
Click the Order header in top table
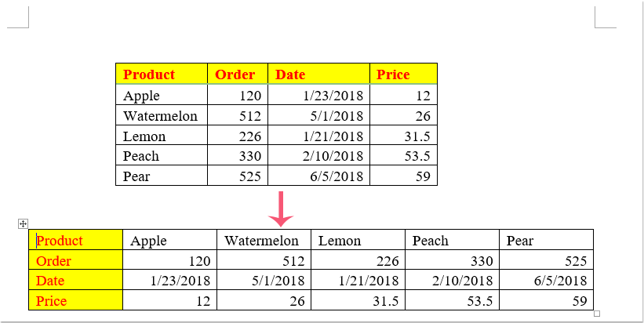235,74
